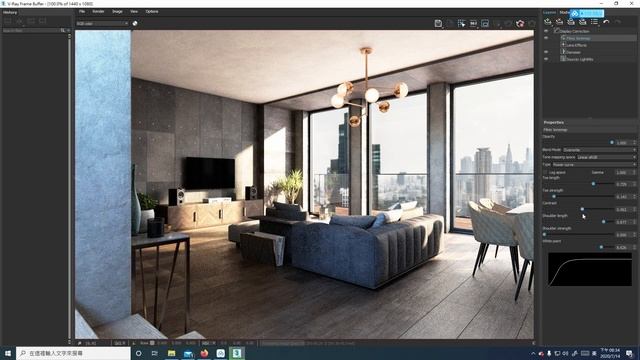Click the first icon in History panel toolbar
This screenshot has height=360, width=640.
point(8,21)
